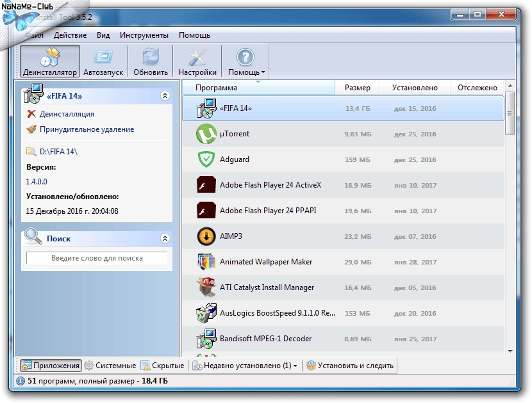Image resolution: width=532 pixels, height=404 pixels.
Task: Click the list scrollbar down arrow
Action: pyautogui.click(x=510, y=351)
